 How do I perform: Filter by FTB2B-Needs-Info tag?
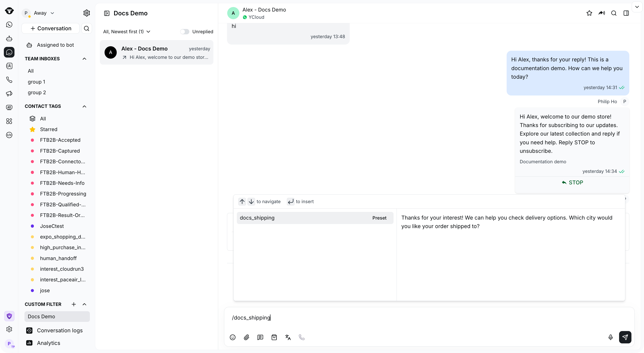(62, 183)
